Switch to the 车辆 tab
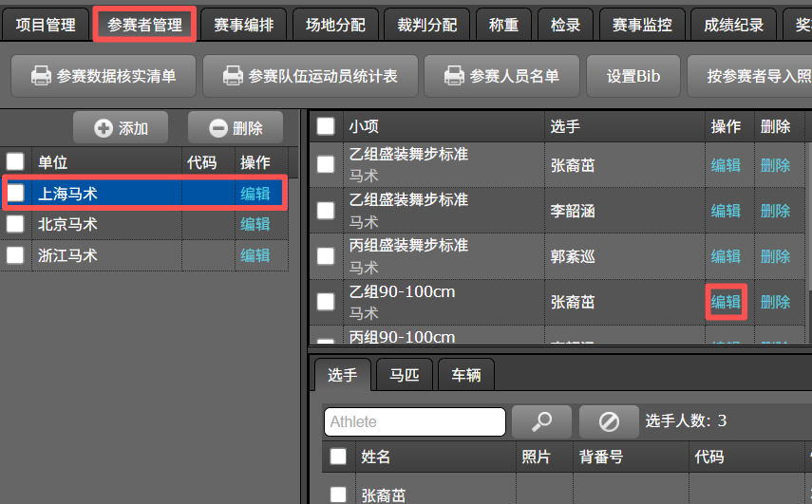The image size is (812, 504). point(465,375)
